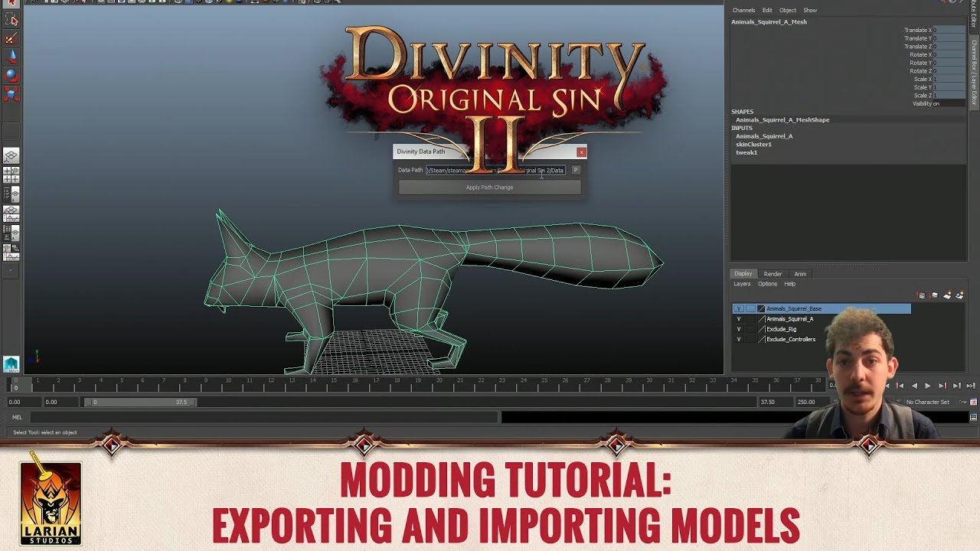Switch to perspective, Hypergraph and Graph layout
Viewport: 980px width, 551px height.
[x=11, y=252]
